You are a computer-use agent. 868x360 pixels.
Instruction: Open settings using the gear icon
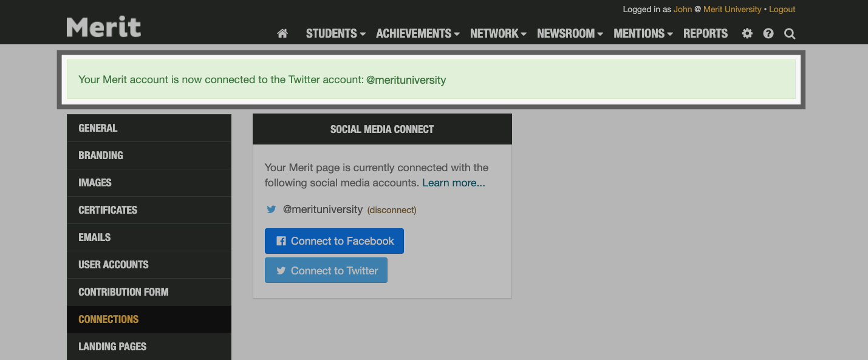click(747, 33)
